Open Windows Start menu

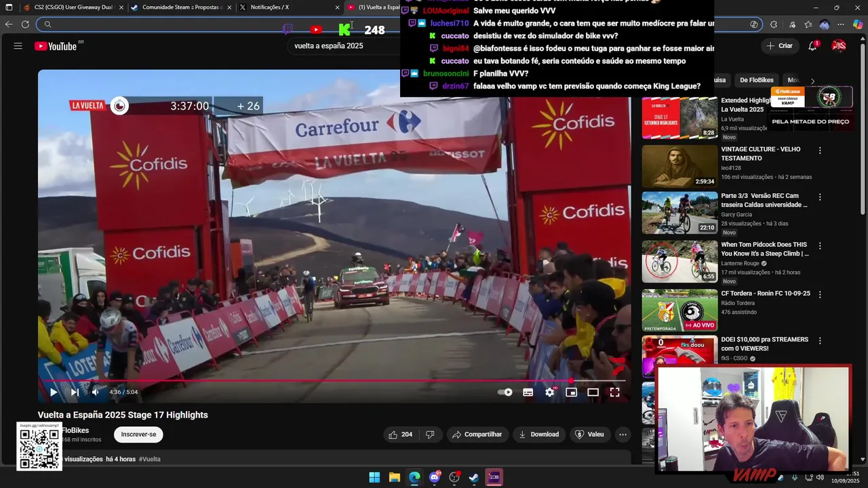(x=374, y=477)
